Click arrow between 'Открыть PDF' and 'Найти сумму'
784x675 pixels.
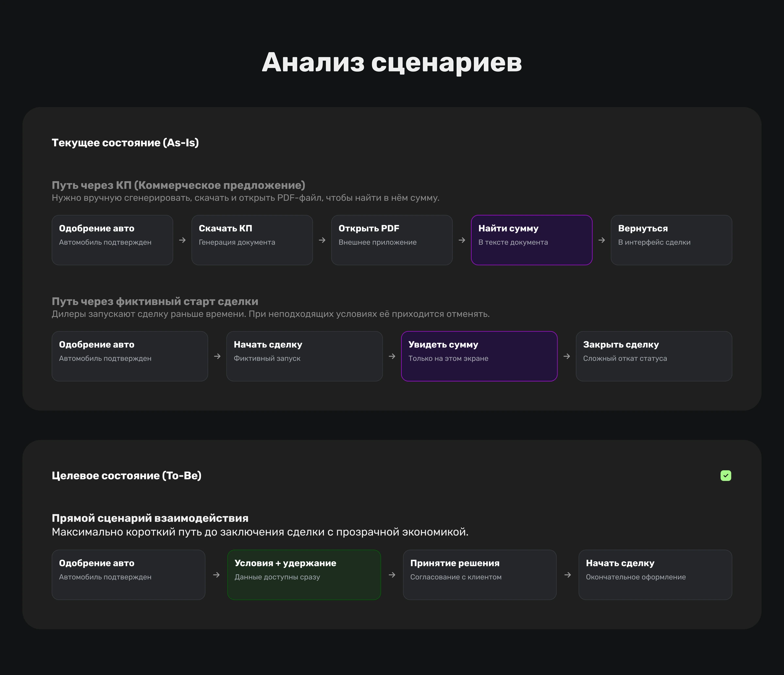462,240
